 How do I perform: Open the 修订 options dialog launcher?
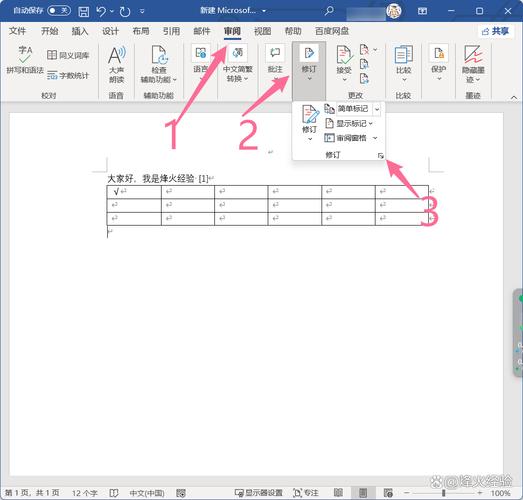click(x=381, y=156)
